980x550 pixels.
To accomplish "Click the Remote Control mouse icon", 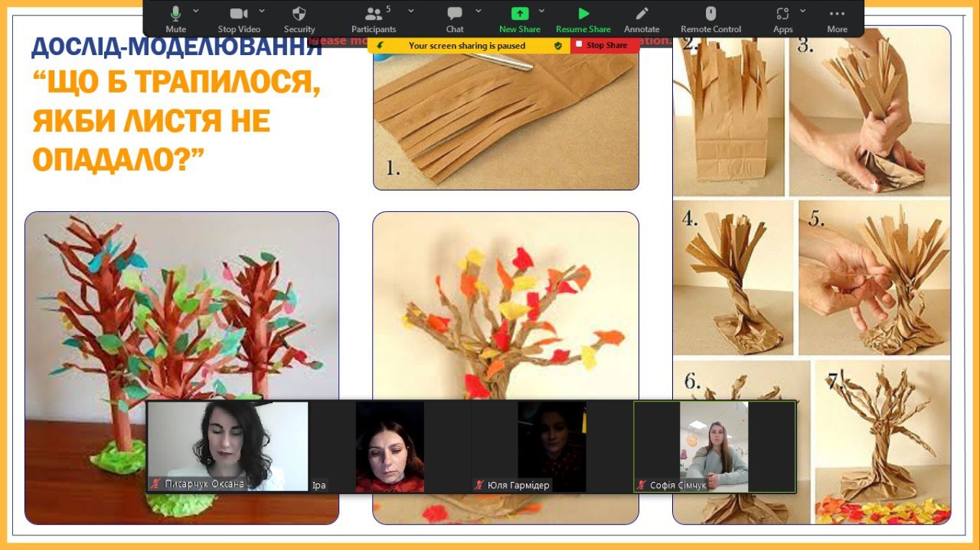I will pyautogui.click(x=710, y=18).
